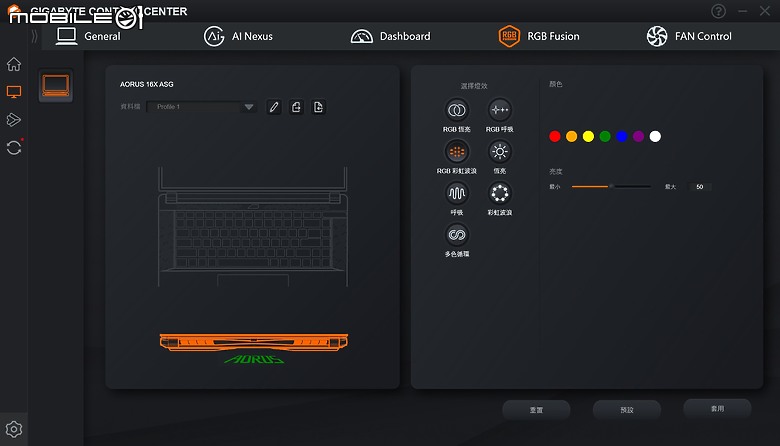Pick the green color swatch
780x446 pixels.
[605, 136]
